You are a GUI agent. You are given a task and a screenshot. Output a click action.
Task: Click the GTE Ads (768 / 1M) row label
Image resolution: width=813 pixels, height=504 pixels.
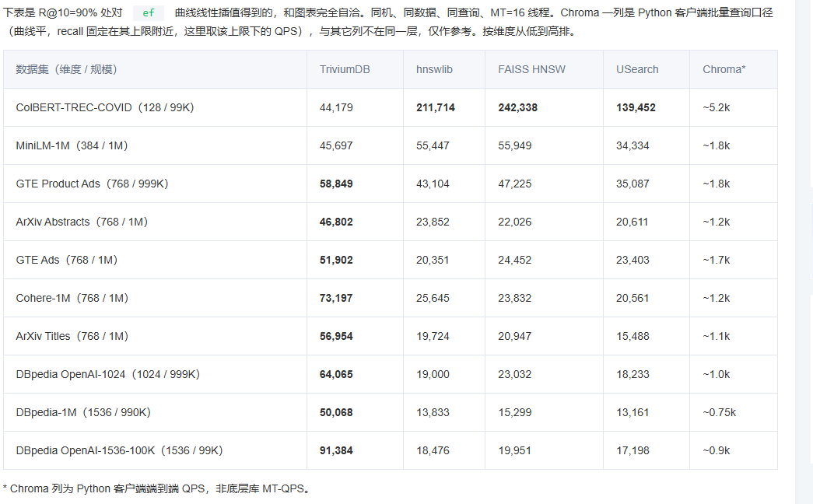tap(66, 260)
